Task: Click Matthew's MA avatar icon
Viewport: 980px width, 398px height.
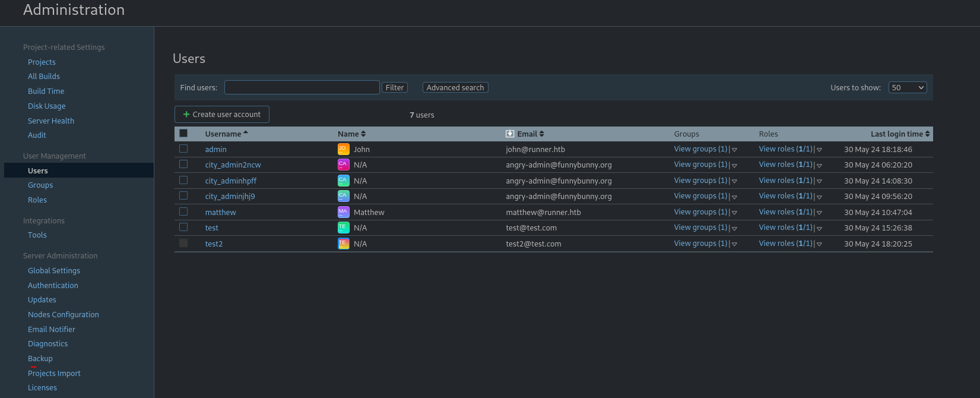Action: pyautogui.click(x=343, y=212)
